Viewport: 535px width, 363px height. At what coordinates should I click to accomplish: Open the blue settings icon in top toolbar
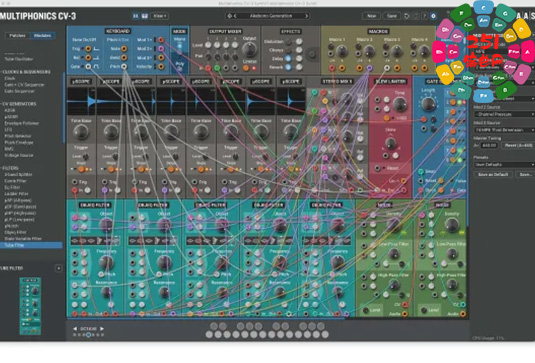(x=433, y=16)
